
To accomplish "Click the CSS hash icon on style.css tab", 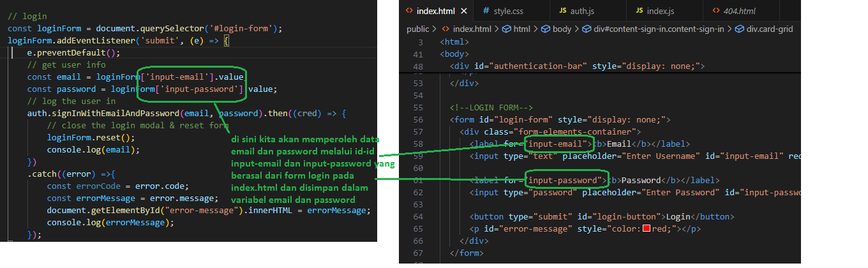I will click(486, 11).
